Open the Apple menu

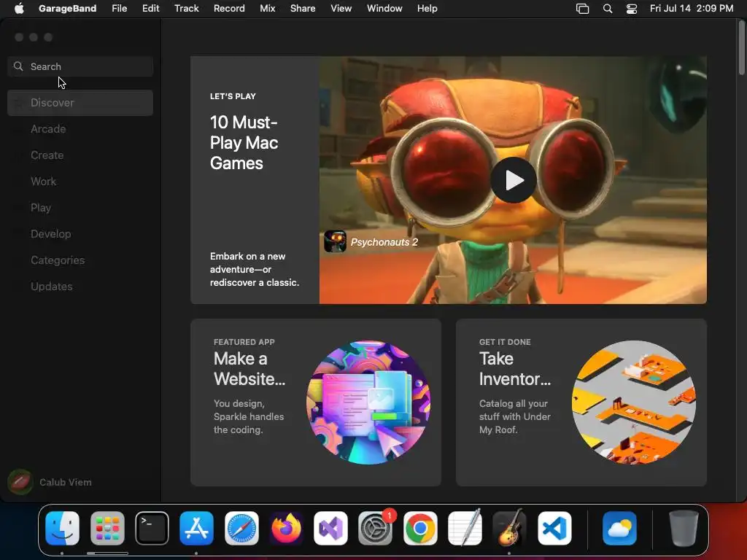coord(19,8)
